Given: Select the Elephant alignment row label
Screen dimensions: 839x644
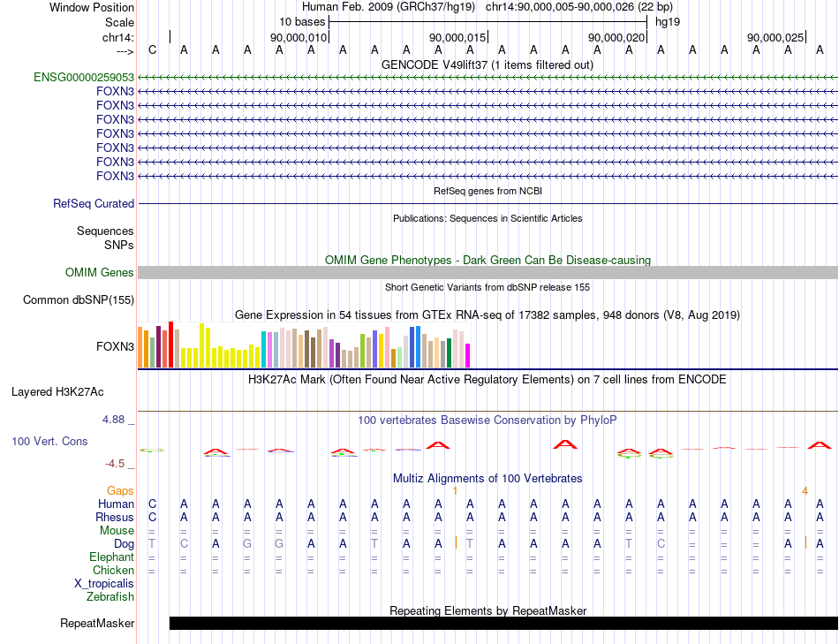Looking at the screenshot, I should tap(112, 557).
